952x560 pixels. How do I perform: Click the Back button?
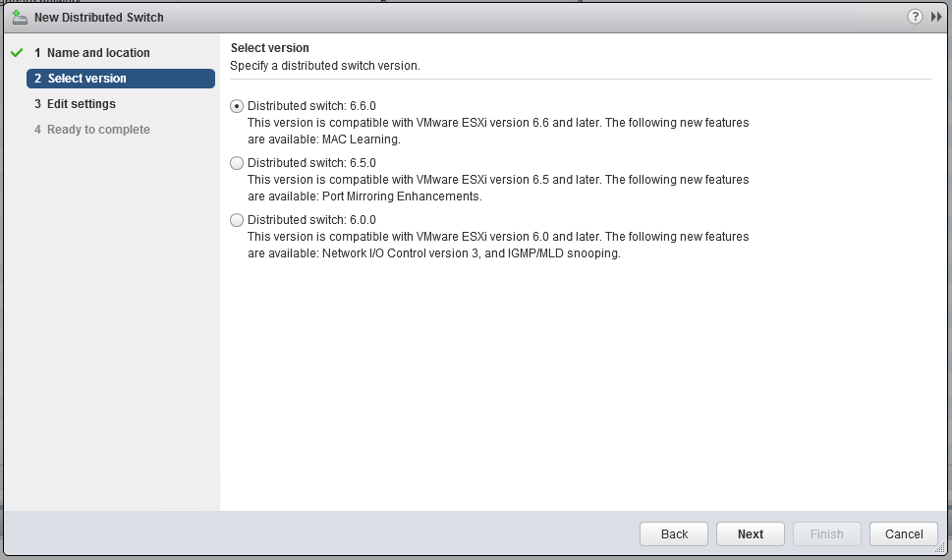pyautogui.click(x=674, y=533)
